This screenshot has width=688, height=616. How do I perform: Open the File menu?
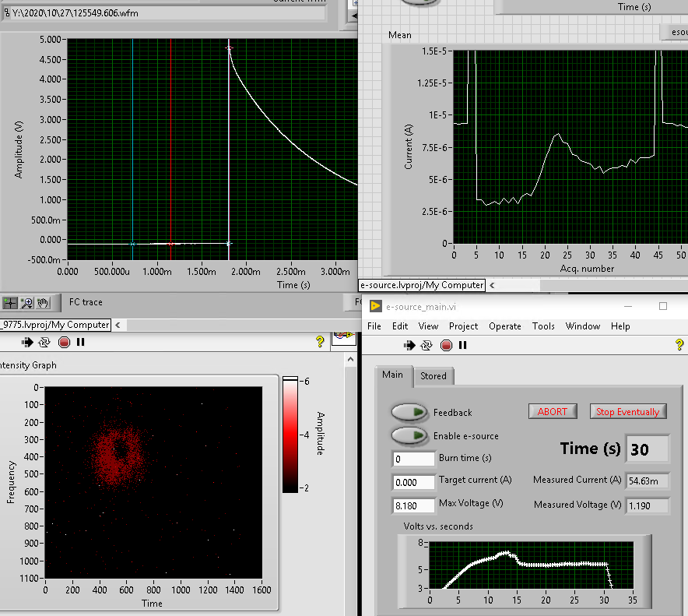click(x=374, y=326)
